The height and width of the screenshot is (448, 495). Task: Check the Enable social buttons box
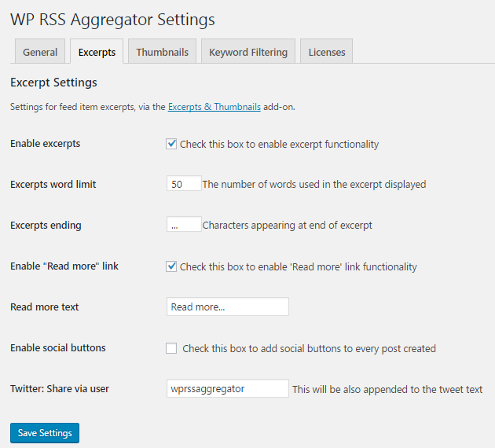[171, 348]
